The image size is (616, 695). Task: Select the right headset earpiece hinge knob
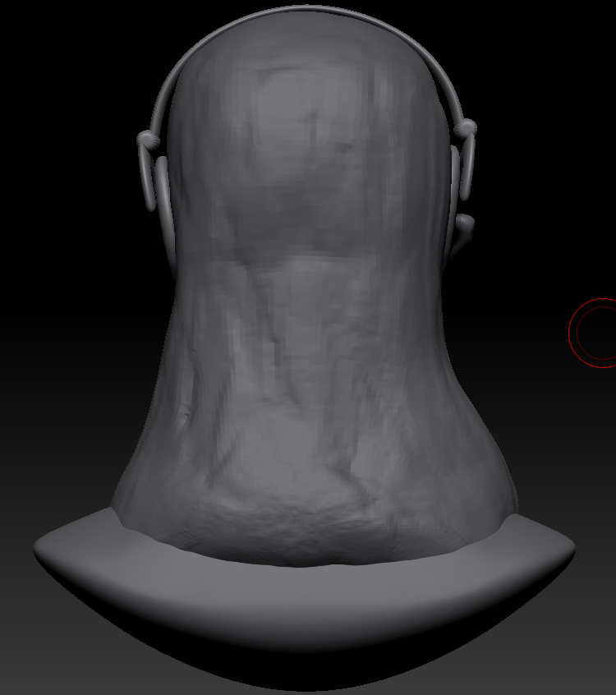coord(466,128)
